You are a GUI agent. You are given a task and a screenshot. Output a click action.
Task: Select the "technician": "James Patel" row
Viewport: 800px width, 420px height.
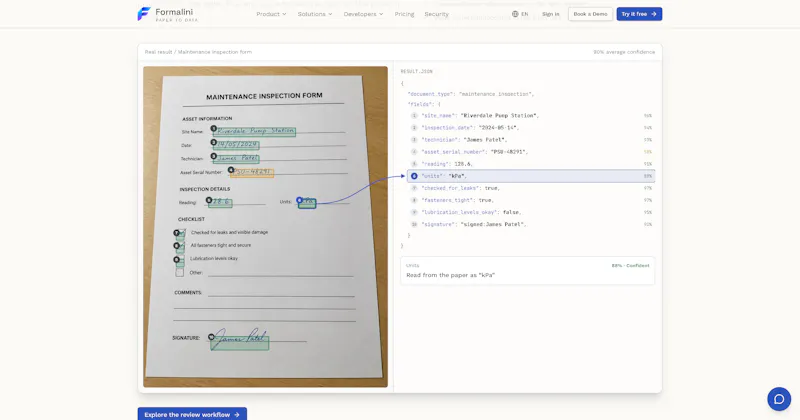tap(531, 140)
